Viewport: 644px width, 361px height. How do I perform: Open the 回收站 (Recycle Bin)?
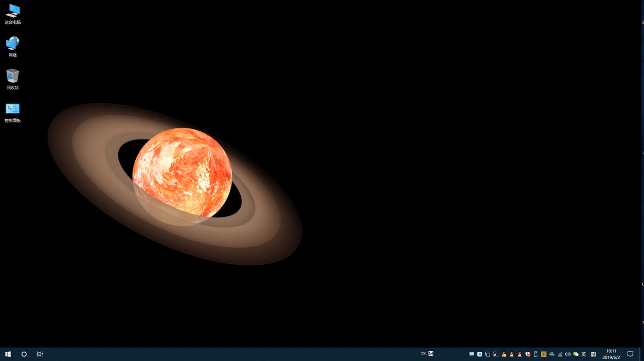(x=12, y=78)
